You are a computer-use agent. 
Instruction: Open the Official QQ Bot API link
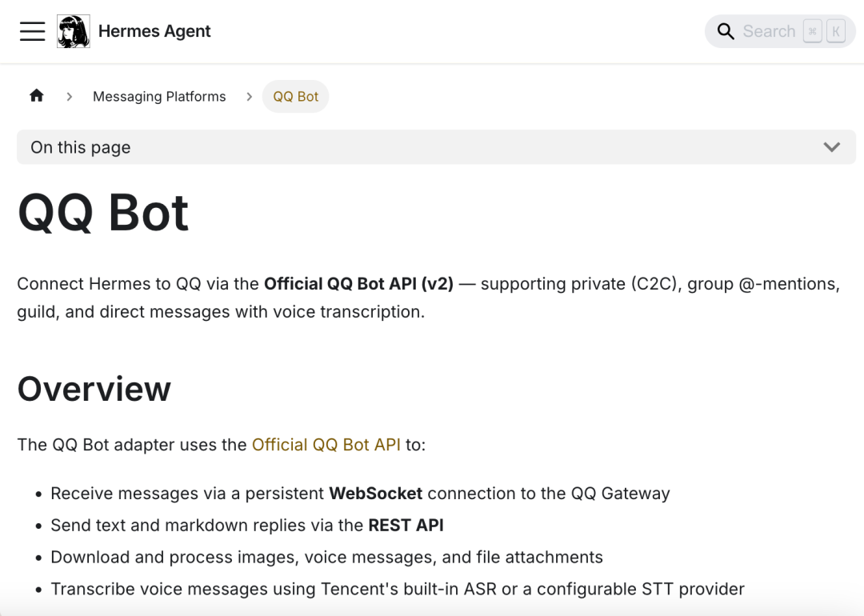pyautogui.click(x=326, y=444)
